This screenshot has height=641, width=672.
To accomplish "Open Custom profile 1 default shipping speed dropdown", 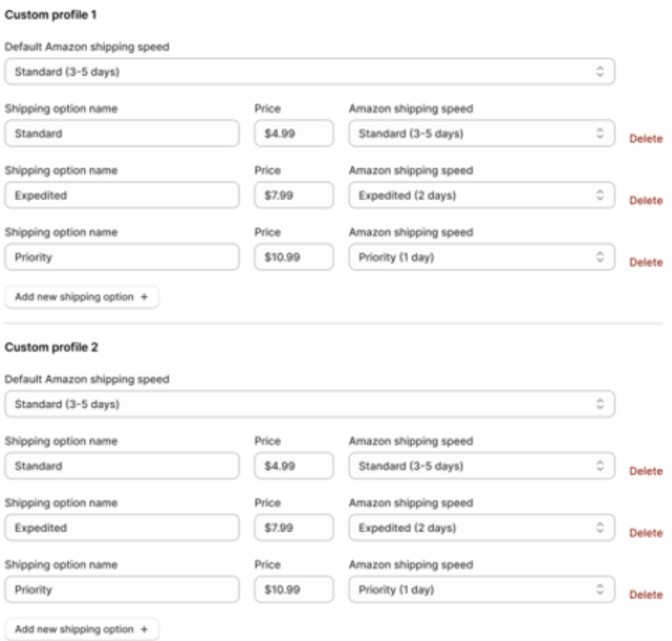I will (x=309, y=71).
